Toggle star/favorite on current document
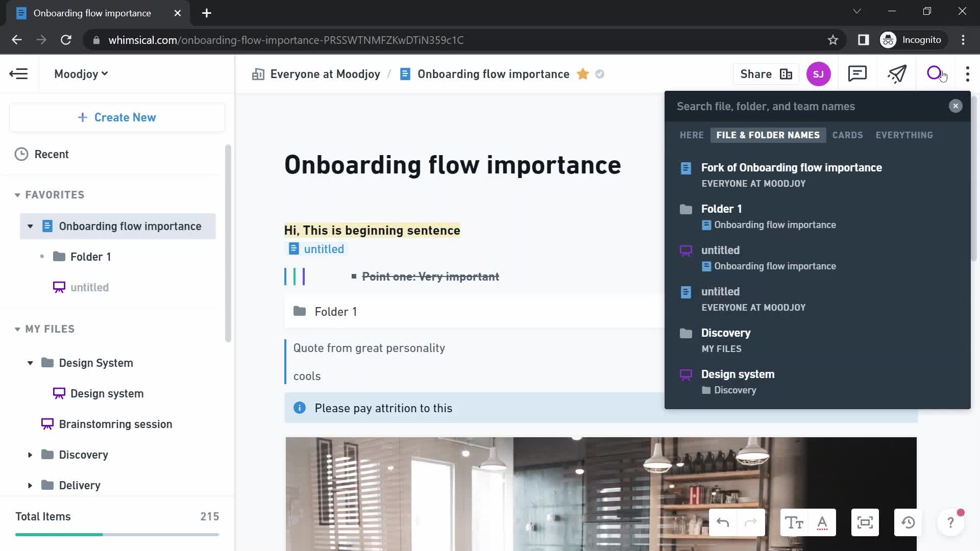980x551 pixels. click(583, 74)
